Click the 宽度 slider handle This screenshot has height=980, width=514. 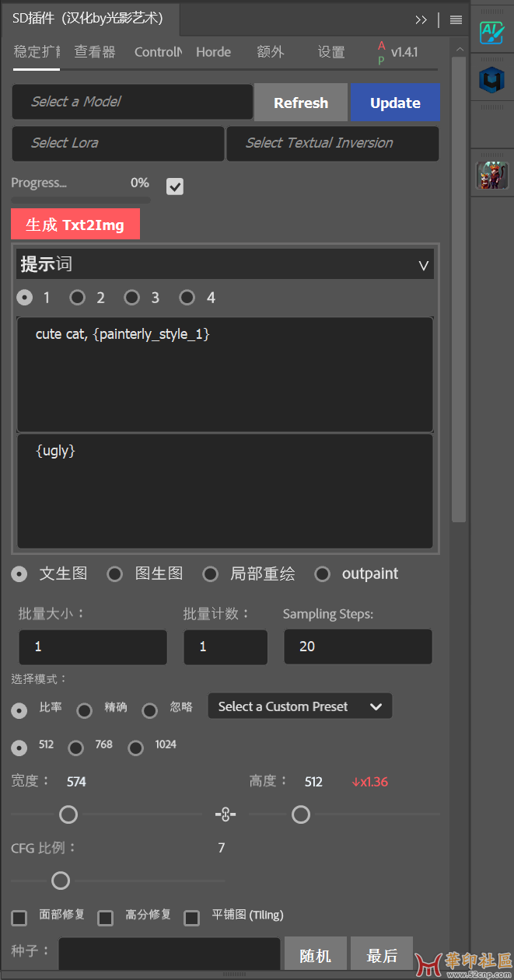tap(68, 814)
